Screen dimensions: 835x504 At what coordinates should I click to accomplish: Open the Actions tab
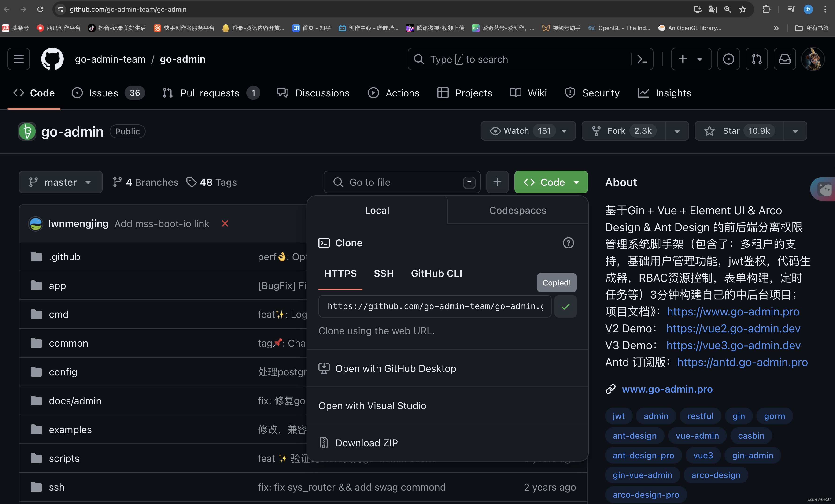394,93
